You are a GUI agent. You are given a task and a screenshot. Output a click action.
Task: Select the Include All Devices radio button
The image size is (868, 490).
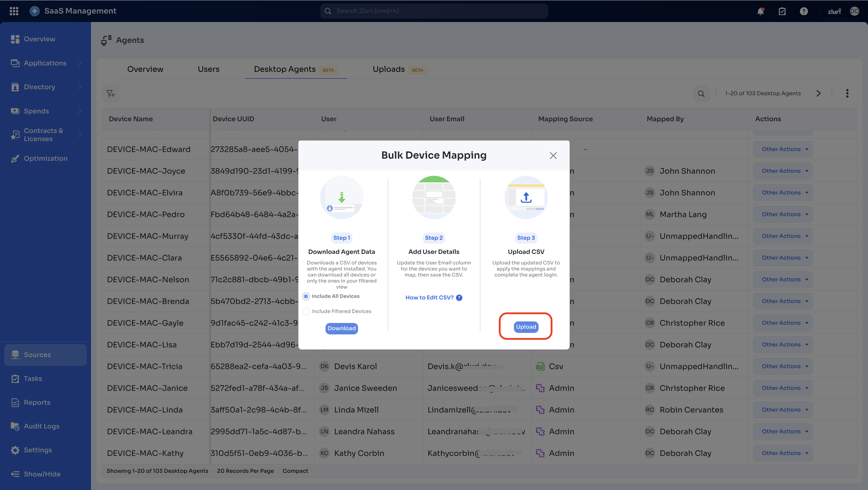[306, 296]
